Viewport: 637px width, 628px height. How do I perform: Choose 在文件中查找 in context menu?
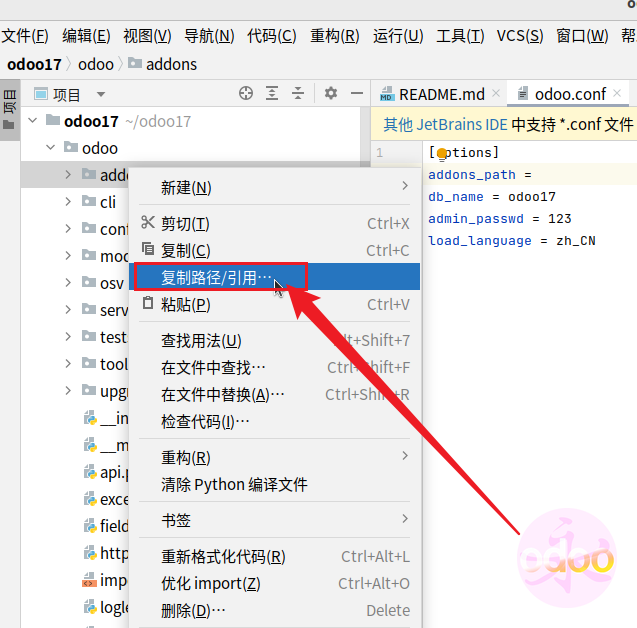[x=214, y=367]
